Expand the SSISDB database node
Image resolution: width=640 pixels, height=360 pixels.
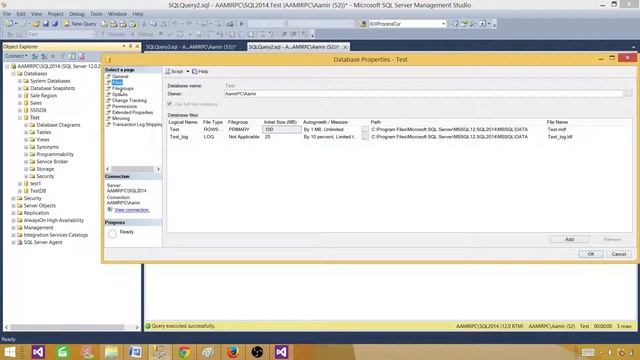(20, 111)
